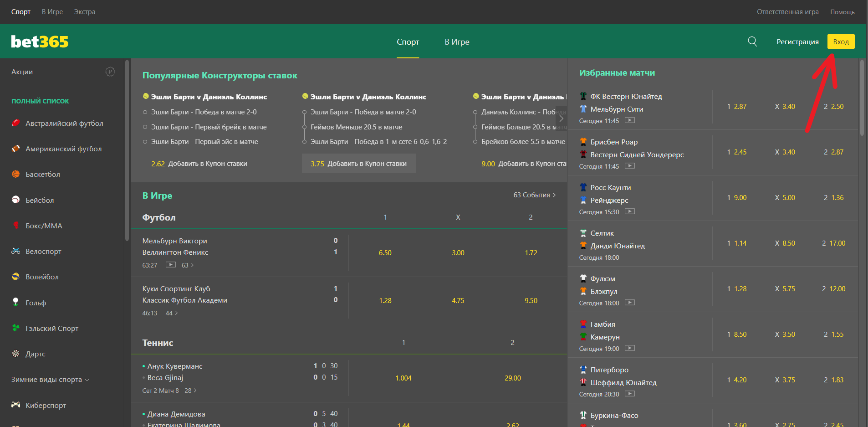Open the Помощь link
This screenshot has height=427, width=868.
pyautogui.click(x=842, y=12)
